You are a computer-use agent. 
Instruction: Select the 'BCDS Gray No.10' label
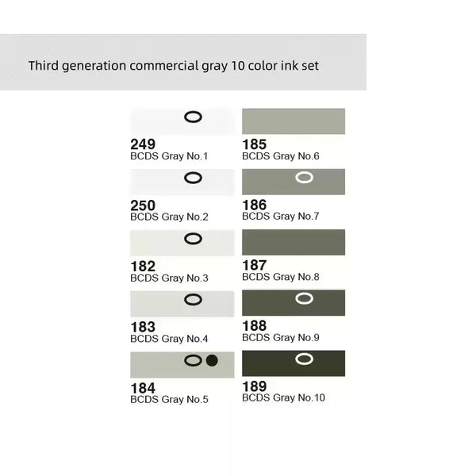point(283,397)
